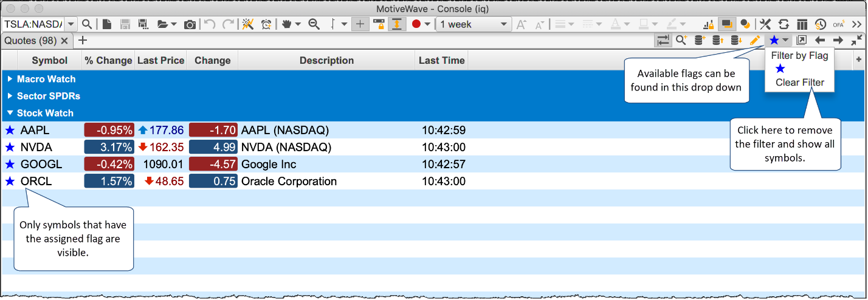Add a new tab with plus button

point(83,41)
